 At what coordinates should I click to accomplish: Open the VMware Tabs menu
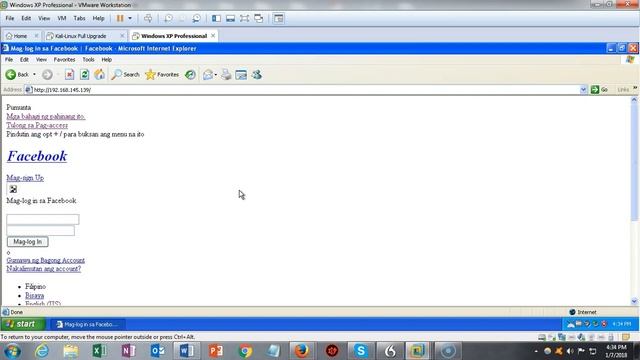click(79, 18)
